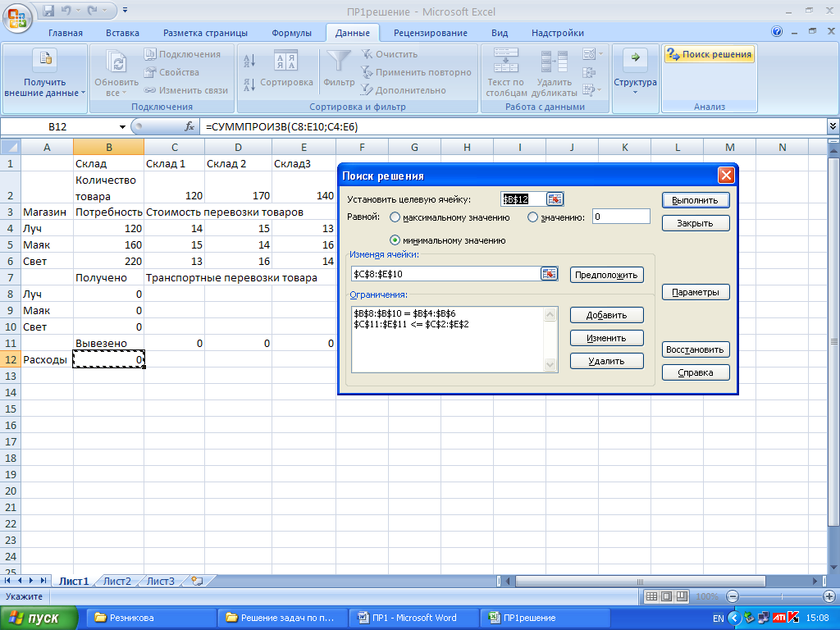Click Изменить constraint button
Image resolution: width=840 pixels, height=630 pixels.
coord(606,338)
